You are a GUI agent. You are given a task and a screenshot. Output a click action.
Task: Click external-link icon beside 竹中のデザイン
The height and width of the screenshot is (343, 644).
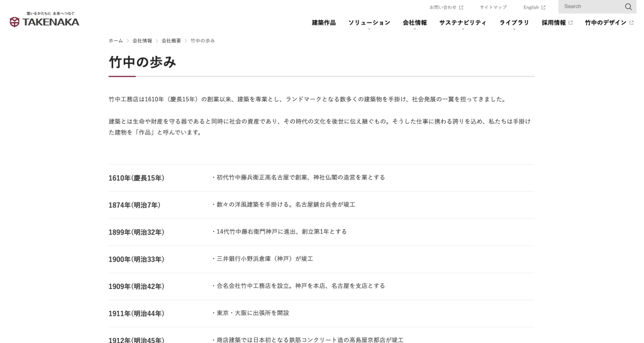[x=631, y=23]
